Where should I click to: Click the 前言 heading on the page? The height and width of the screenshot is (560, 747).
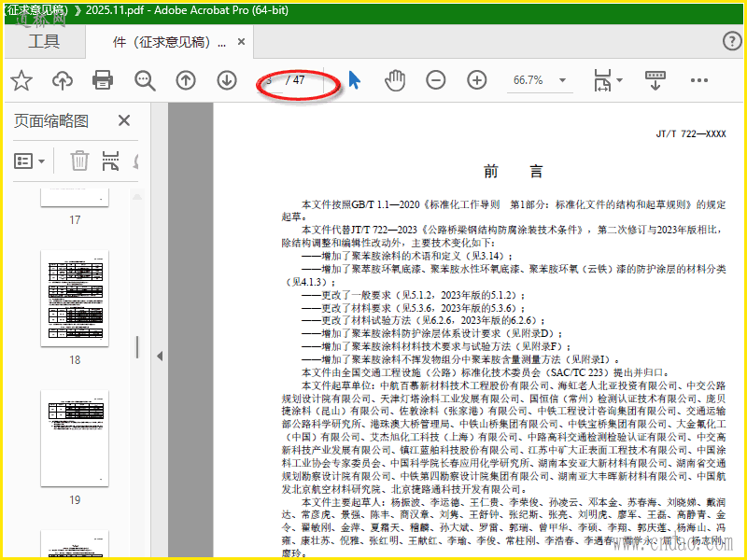(513, 171)
